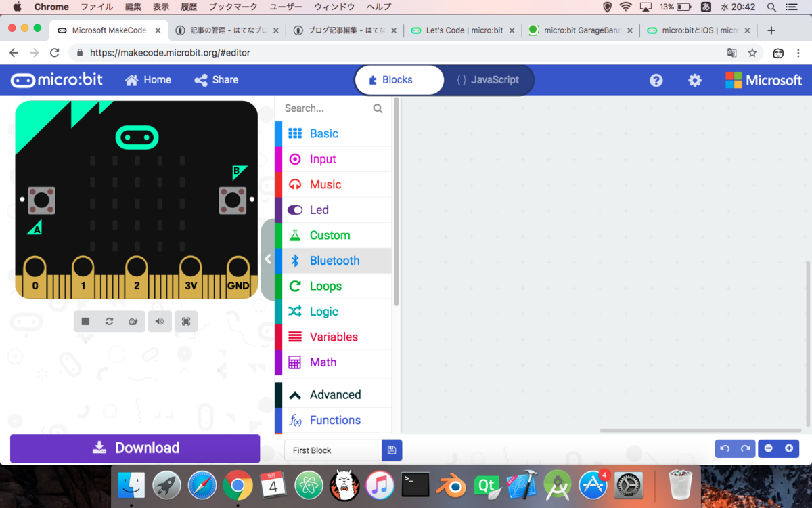Viewport: 812px width, 508px height.
Task: Click the simulator pin 2
Action: click(137, 278)
